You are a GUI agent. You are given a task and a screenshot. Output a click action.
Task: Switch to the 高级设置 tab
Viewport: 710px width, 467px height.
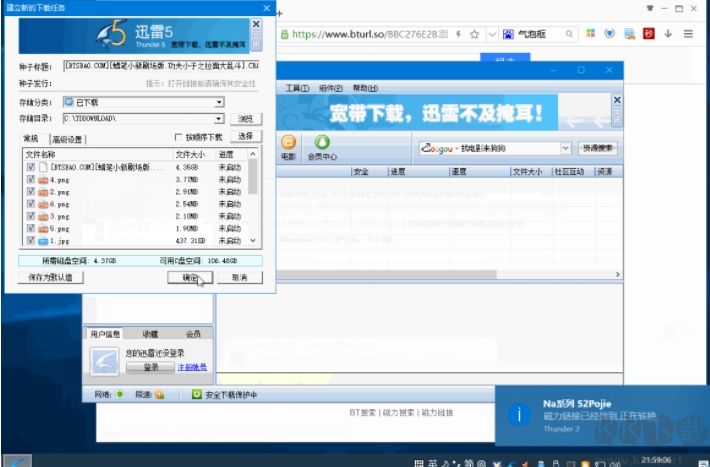[x=67, y=139]
